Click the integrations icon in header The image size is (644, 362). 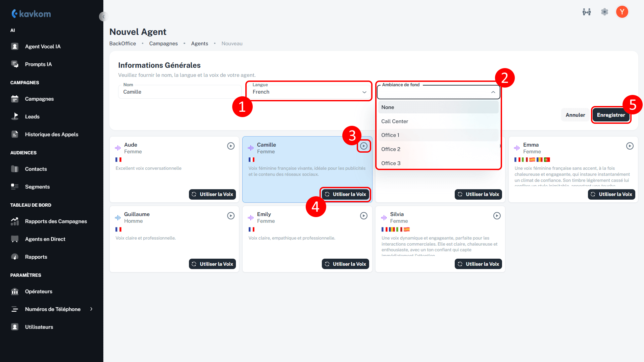click(587, 12)
